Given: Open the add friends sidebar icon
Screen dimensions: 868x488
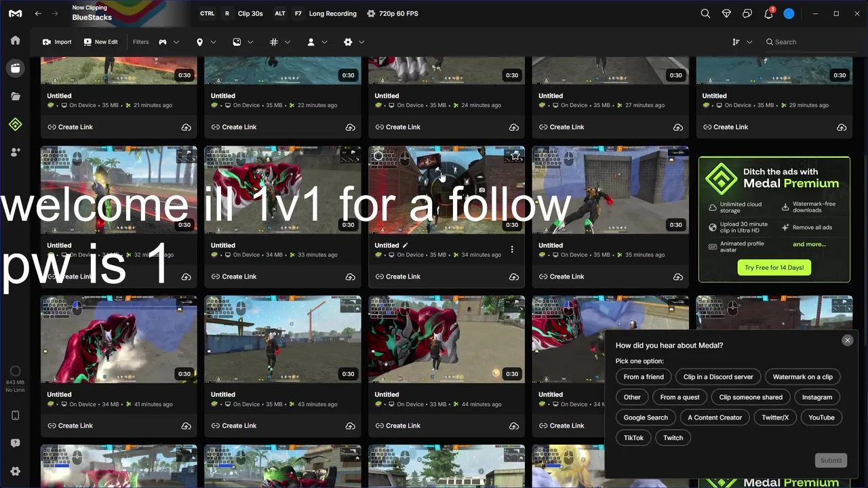Looking at the screenshot, I should [15, 152].
